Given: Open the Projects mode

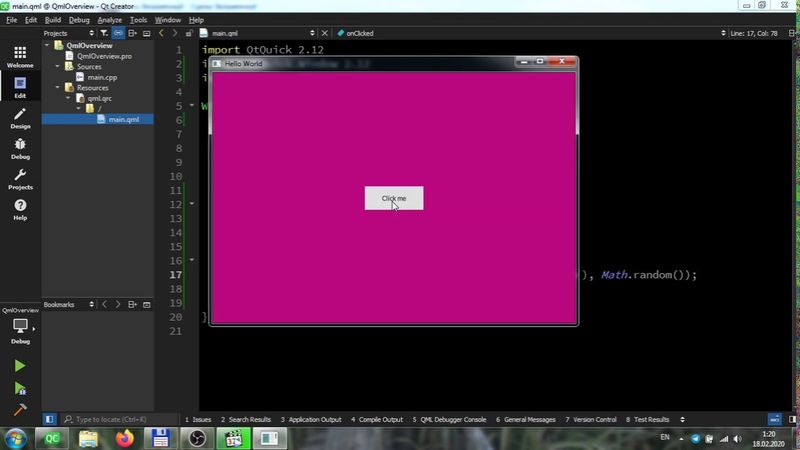Looking at the screenshot, I should (x=20, y=179).
